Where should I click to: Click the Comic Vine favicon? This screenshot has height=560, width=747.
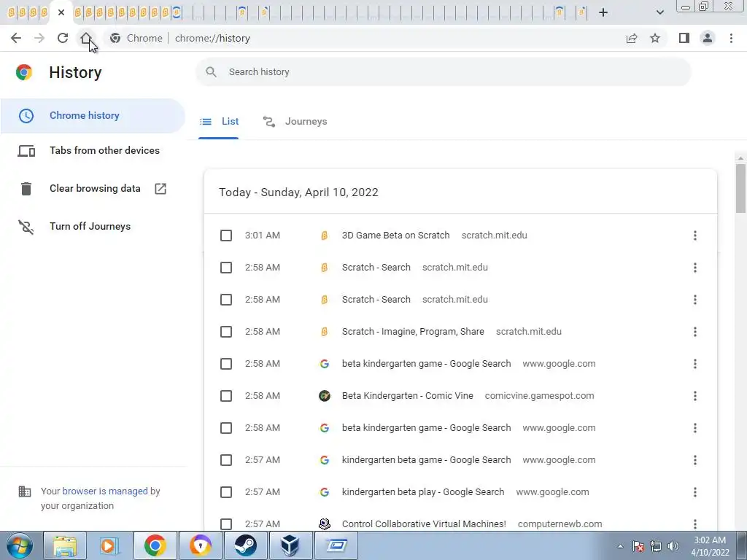pos(325,396)
